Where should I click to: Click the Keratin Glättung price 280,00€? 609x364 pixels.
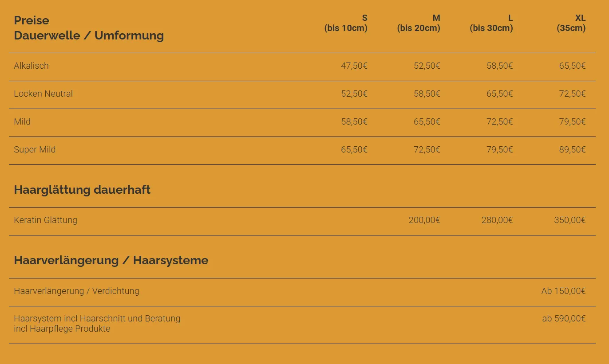497,220
